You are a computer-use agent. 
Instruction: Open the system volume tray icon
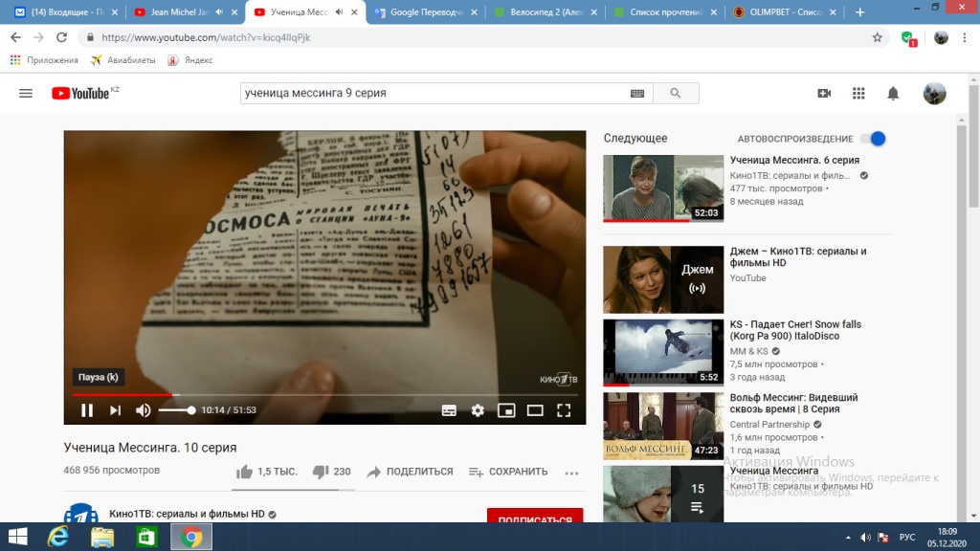click(865, 538)
